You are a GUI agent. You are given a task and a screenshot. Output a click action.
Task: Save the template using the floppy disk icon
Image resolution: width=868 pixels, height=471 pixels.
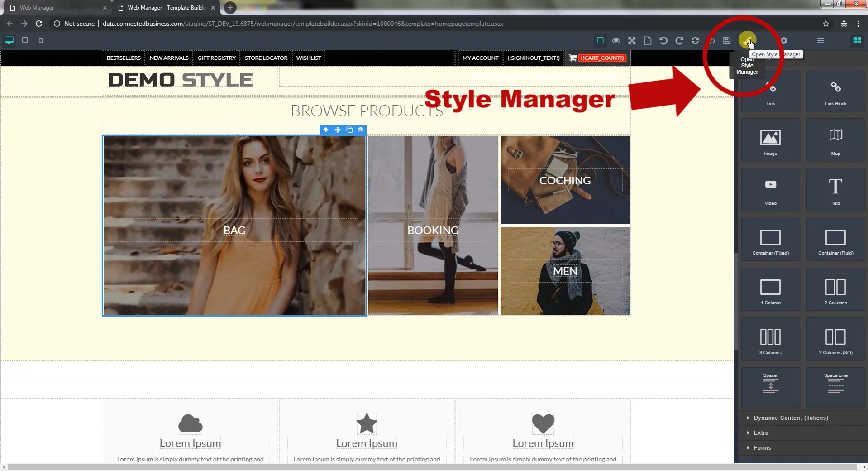tap(726, 40)
